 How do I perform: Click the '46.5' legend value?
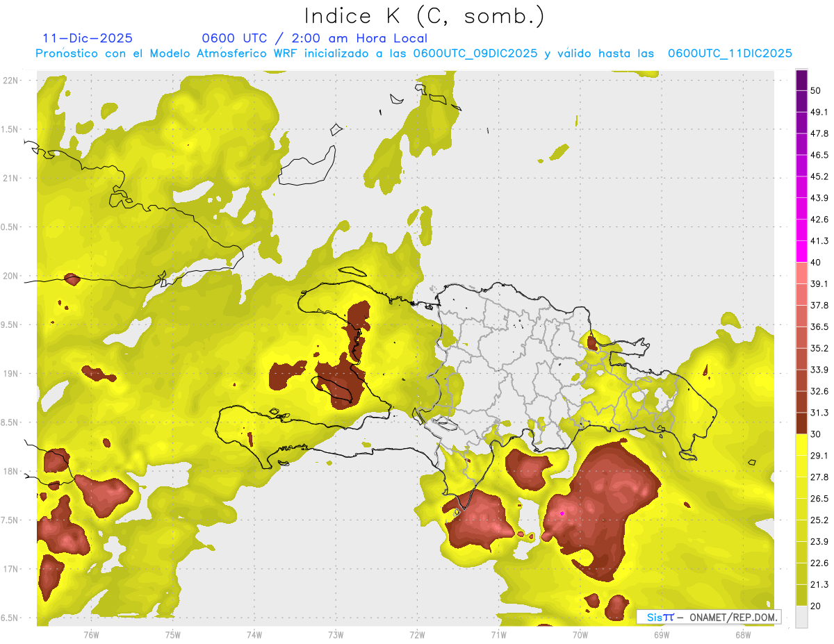[819, 155]
